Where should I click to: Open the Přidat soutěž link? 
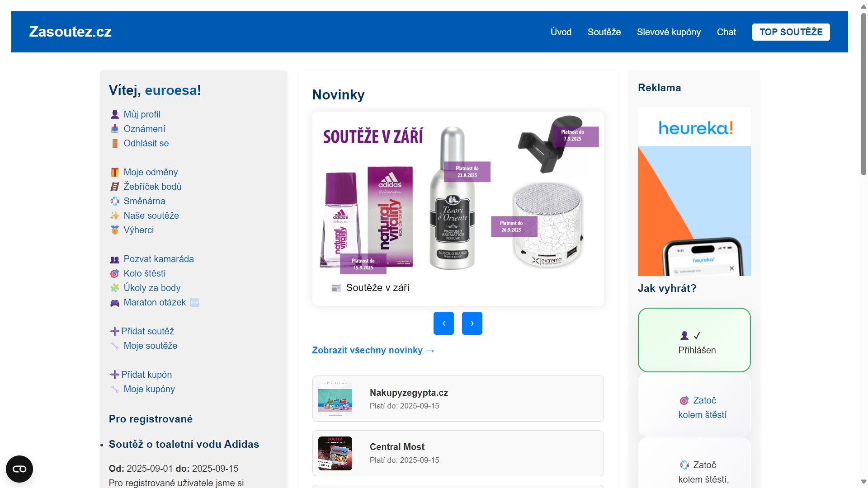point(147,331)
